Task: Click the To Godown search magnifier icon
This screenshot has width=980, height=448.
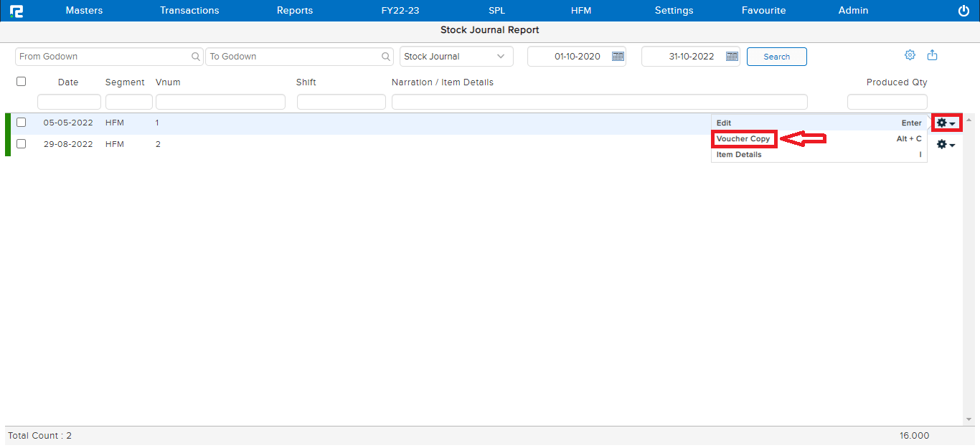Action: 386,57
